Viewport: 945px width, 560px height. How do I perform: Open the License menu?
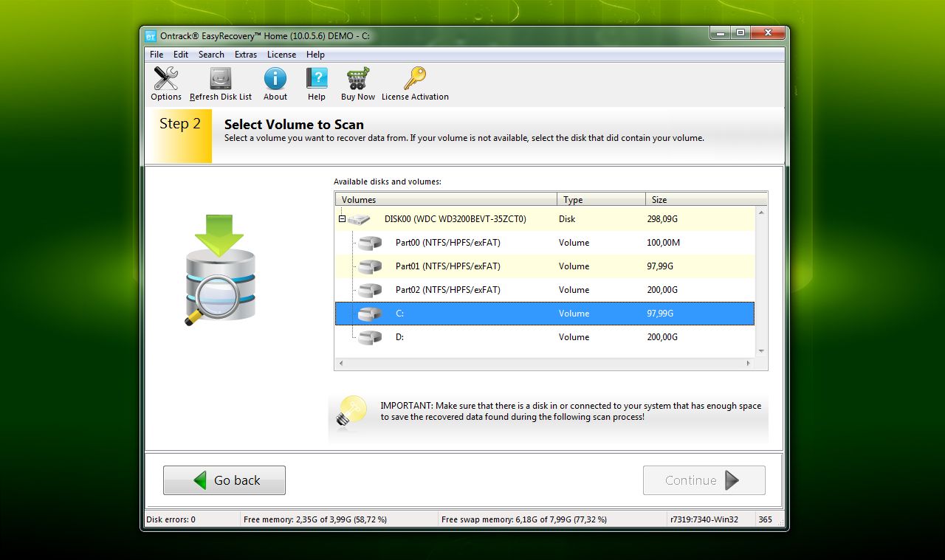(281, 55)
